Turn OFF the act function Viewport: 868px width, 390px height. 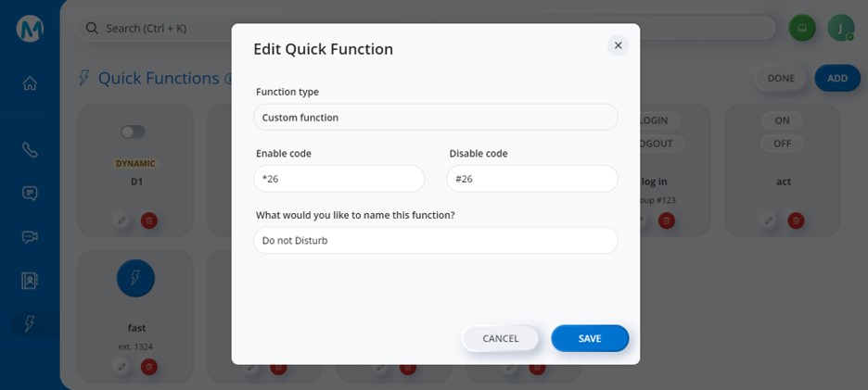click(x=783, y=144)
